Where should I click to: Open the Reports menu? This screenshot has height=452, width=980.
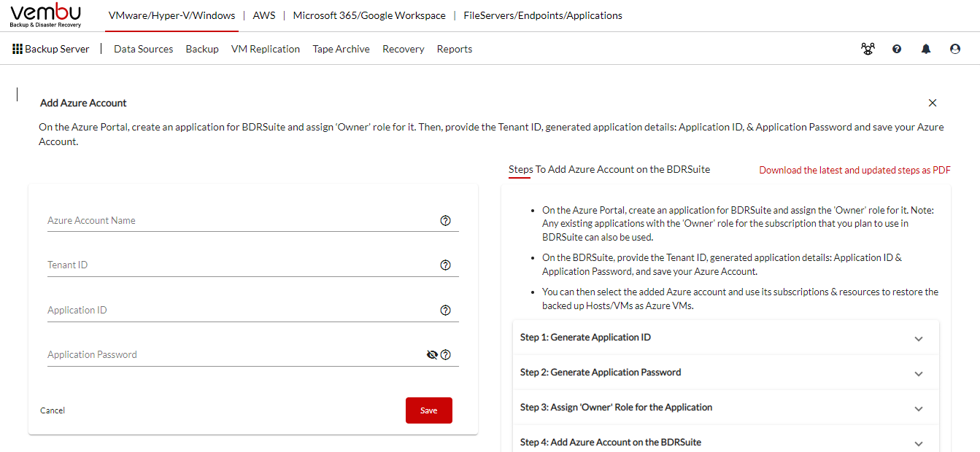click(x=455, y=49)
